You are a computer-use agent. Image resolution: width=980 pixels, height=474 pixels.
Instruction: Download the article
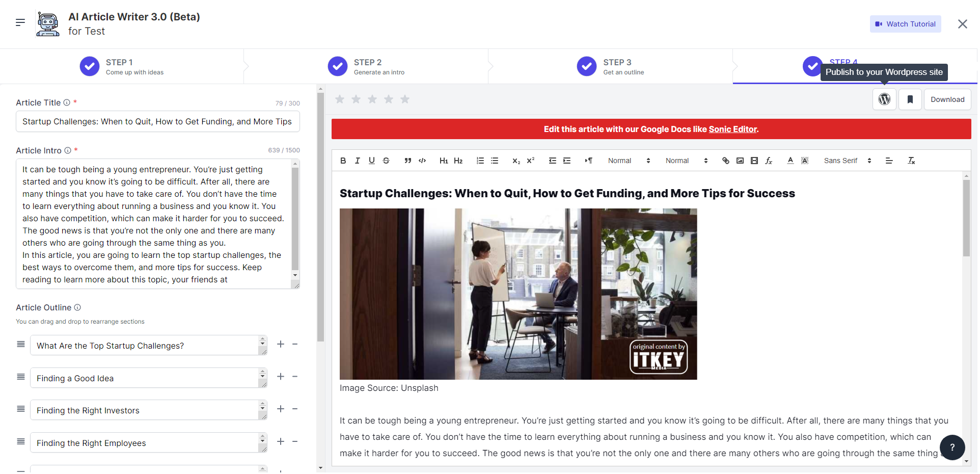click(947, 99)
